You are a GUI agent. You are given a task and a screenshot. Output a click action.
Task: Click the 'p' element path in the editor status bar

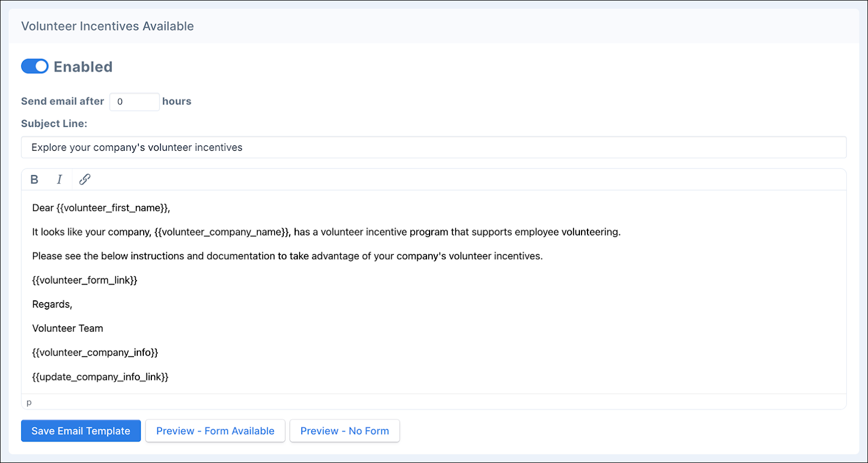[29, 402]
